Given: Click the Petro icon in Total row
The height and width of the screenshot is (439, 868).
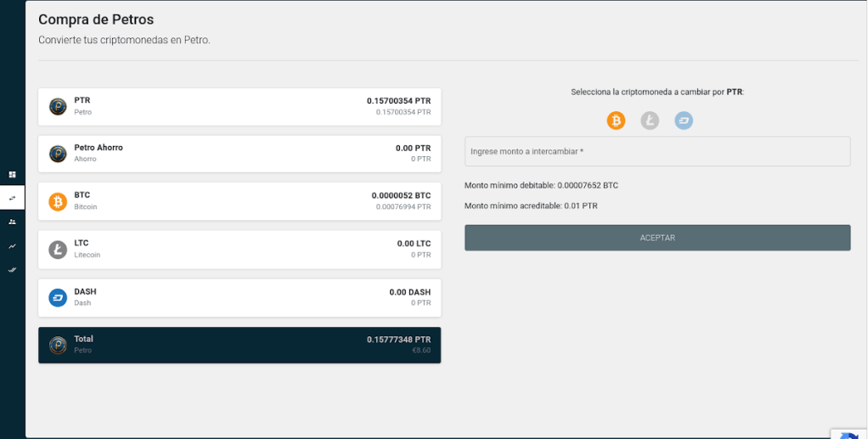Looking at the screenshot, I should coord(58,345).
